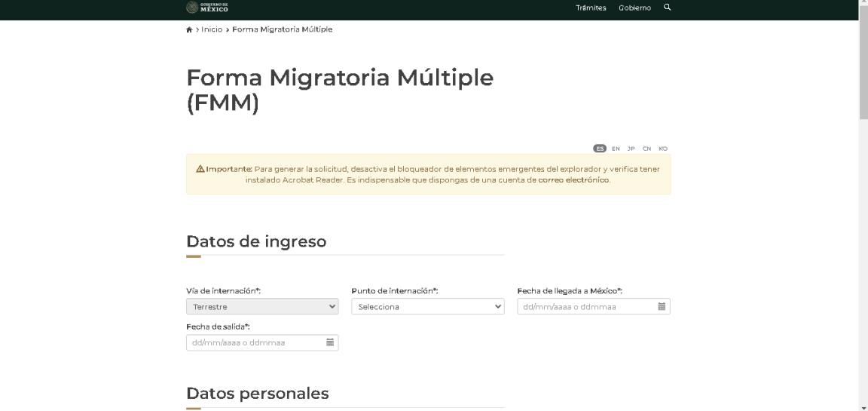Open calendar for Fecha de llegada a México

click(662, 307)
